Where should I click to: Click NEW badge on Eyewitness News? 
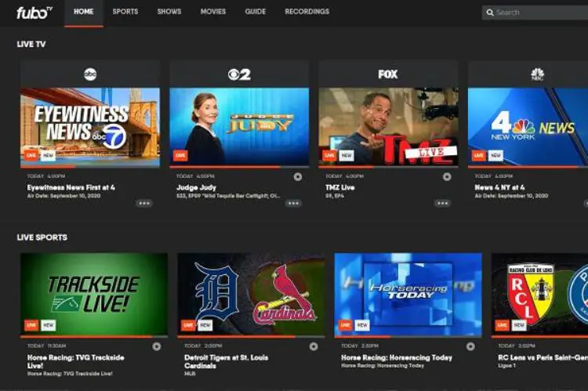pyautogui.click(x=48, y=155)
